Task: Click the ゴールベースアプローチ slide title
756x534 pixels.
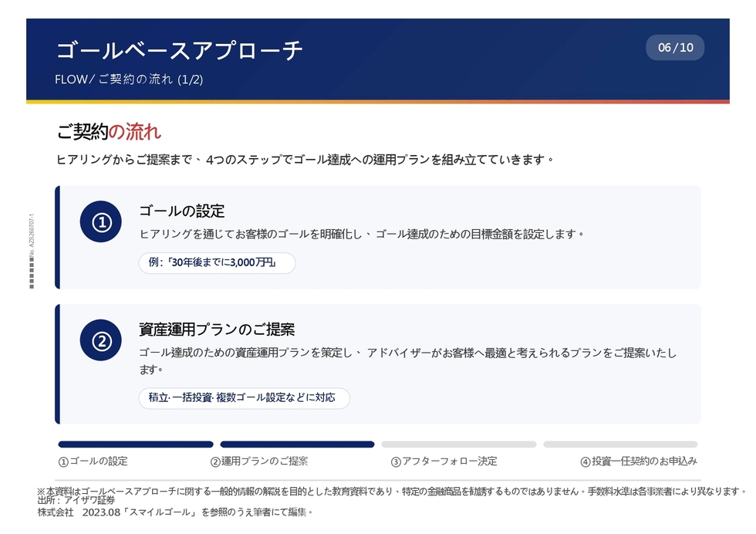Action: coord(179,50)
